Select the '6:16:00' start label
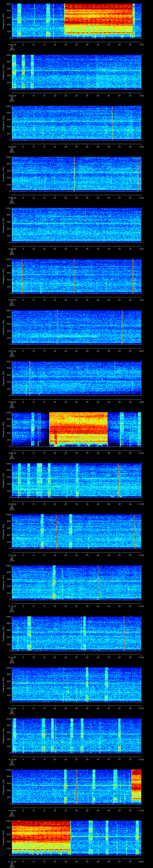The image size is (153, 868). [12, 811]
